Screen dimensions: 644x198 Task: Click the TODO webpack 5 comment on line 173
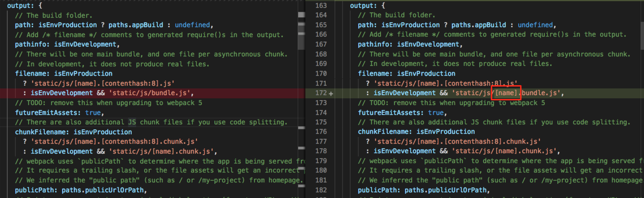pyautogui.click(x=452, y=103)
